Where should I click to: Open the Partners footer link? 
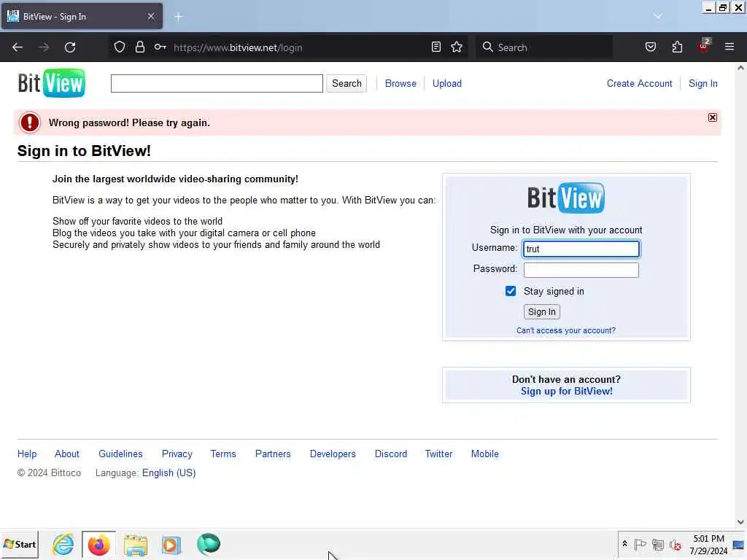click(x=273, y=454)
